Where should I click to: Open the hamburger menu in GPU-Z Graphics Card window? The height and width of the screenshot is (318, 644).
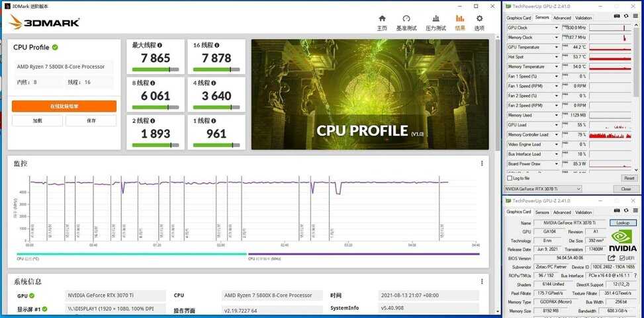pos(635,211)
